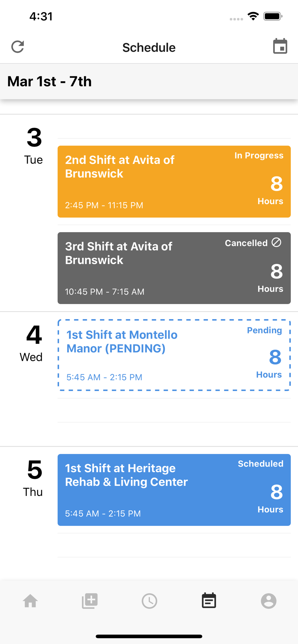The image size is (298, 644).
Task: Go to the Home tab icon
Action: click(30, 601)
